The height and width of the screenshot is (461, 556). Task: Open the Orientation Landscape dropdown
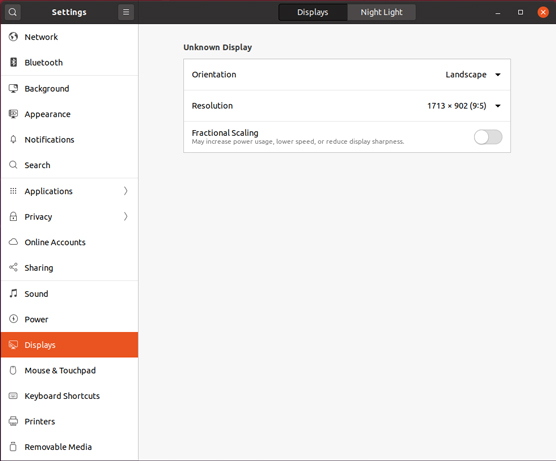473,75
